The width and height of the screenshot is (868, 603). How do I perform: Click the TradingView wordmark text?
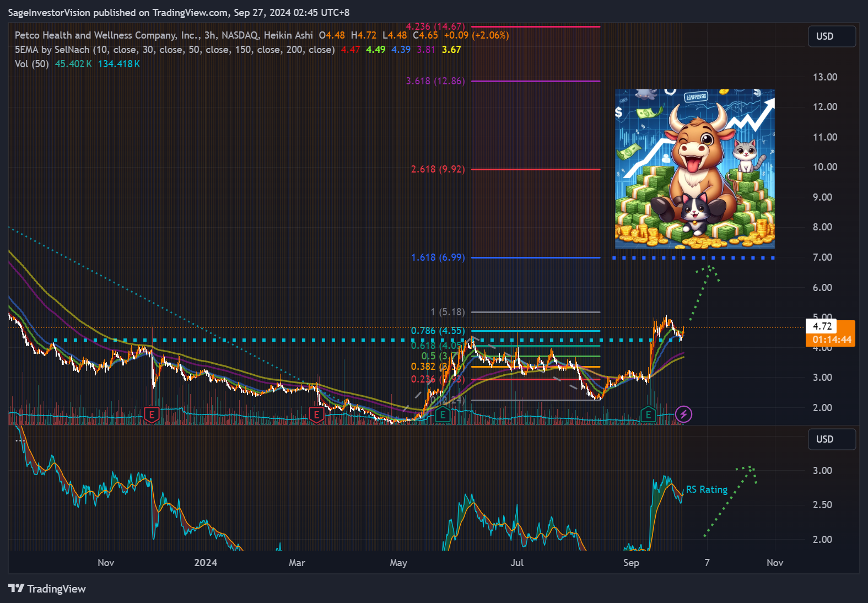tap(56, 589)
